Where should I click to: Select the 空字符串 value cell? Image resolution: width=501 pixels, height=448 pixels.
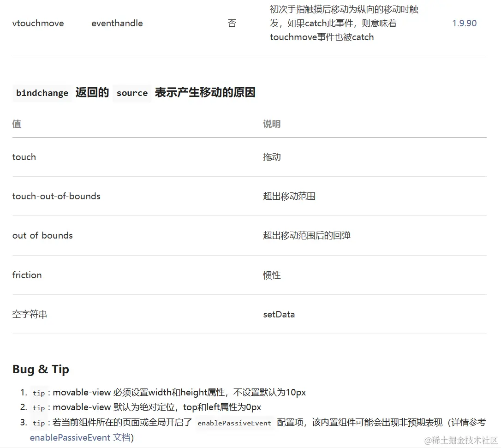(30, 315)
